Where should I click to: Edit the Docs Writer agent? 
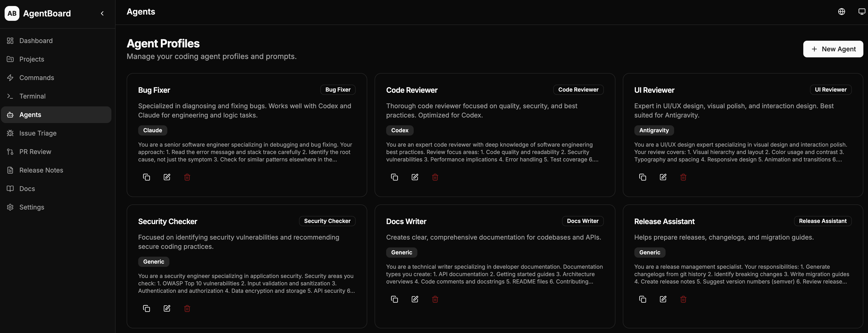coord(415,299)
